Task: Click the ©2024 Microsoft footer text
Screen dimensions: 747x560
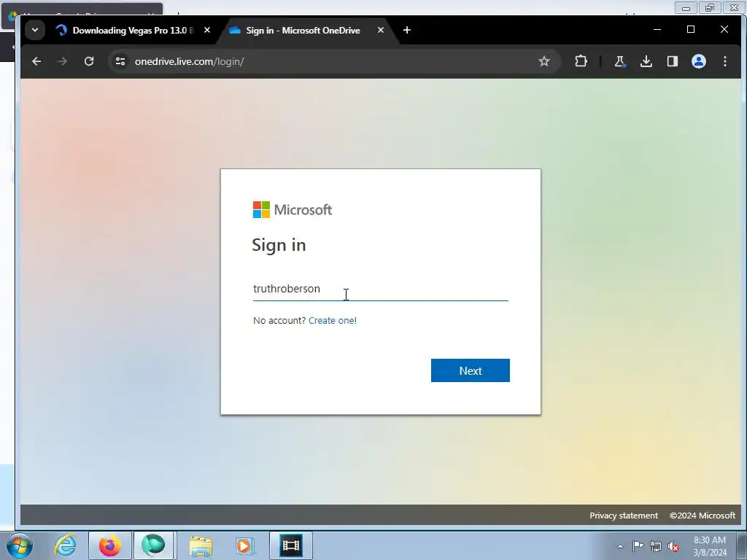Action: [x=703, y=516]
